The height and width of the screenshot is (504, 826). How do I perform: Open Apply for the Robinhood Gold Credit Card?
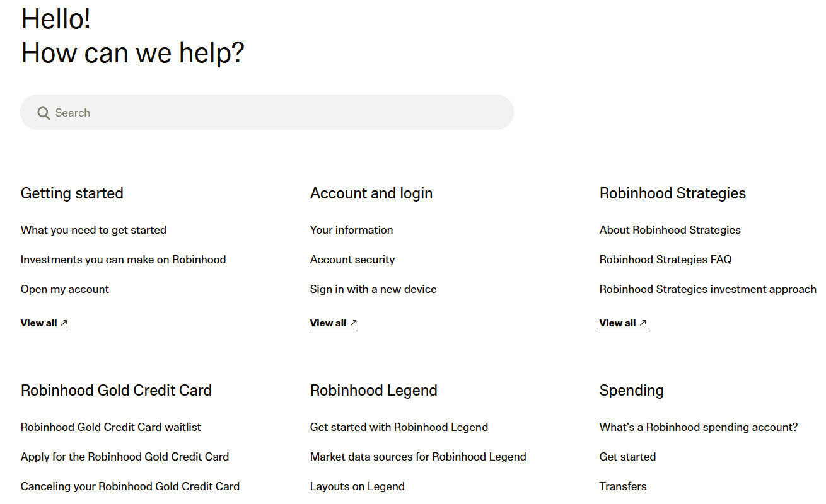(125, 457)
